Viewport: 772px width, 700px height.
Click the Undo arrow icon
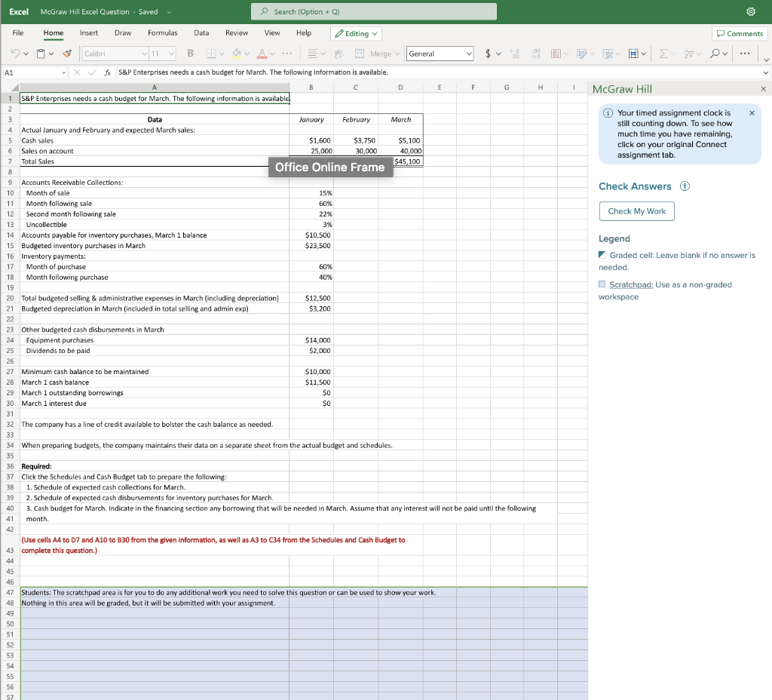click(x=14, y=54)
